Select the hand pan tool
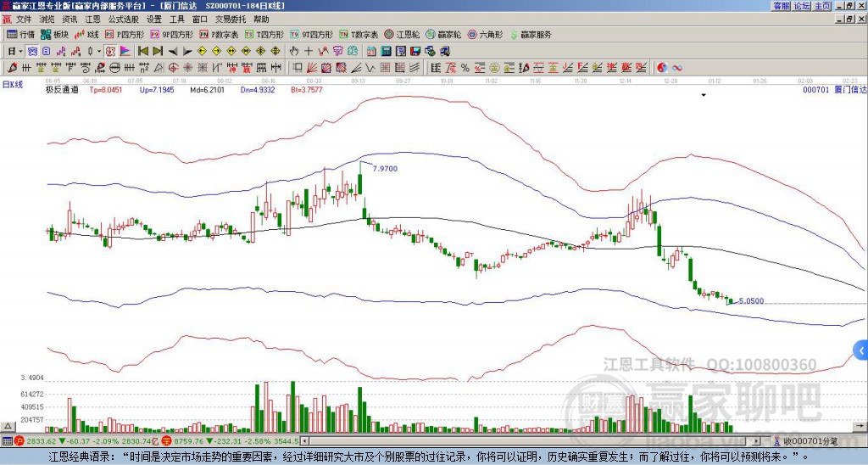 tap(294, 51)
